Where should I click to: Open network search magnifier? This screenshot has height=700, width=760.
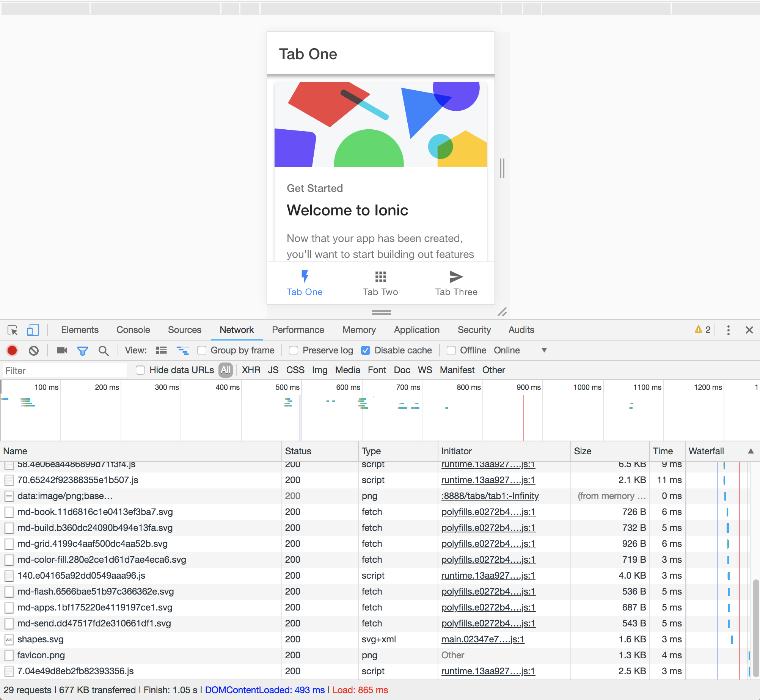point(103,350)
